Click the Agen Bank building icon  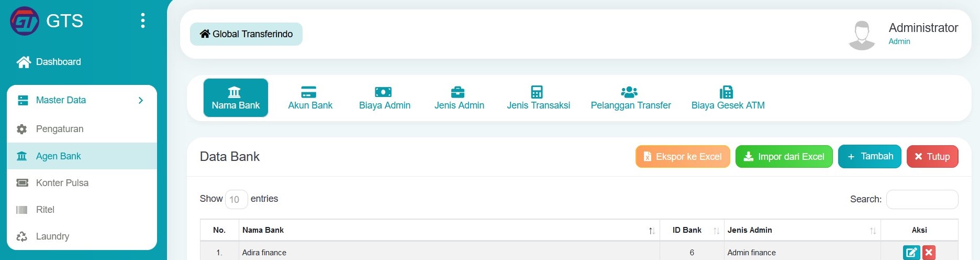click(x=22, y=156)
